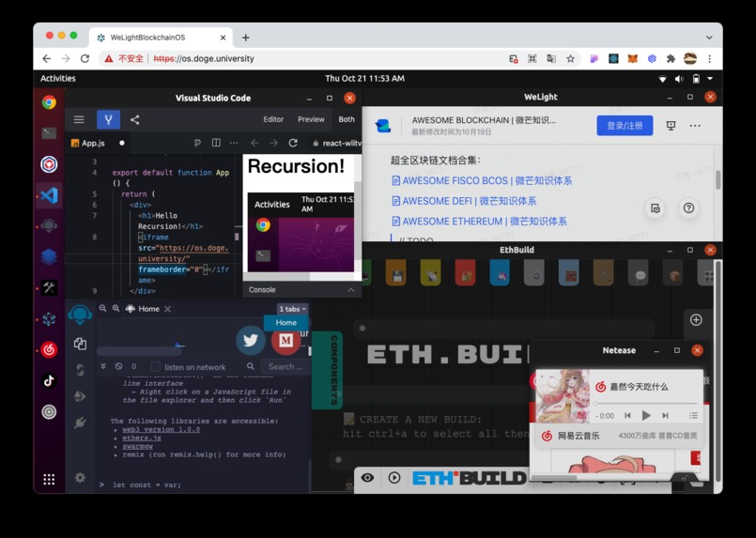Launch Terminal from the Ubuntu dock
Image resolution: width=756 pixels, height=538 pixels.
49,133
